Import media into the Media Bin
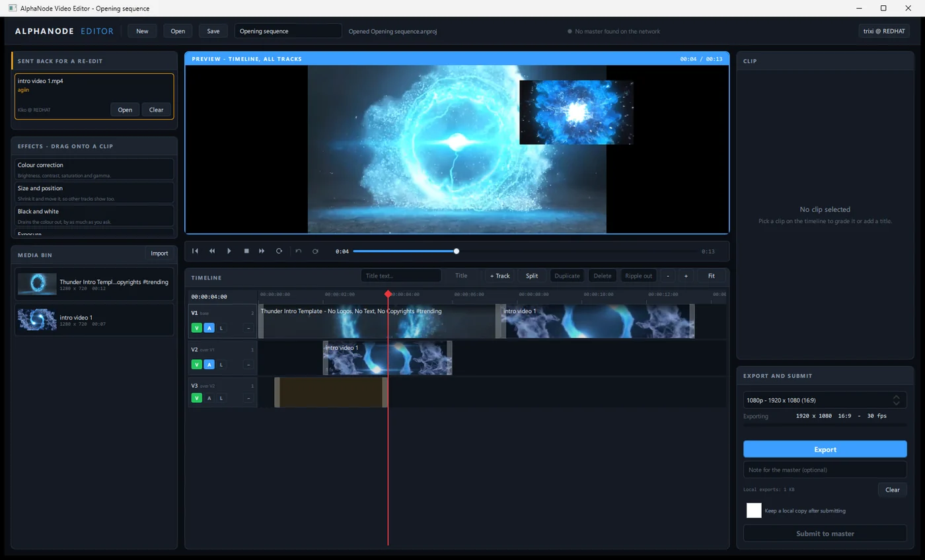The image size is (925, 560). [x=159, y=254]
